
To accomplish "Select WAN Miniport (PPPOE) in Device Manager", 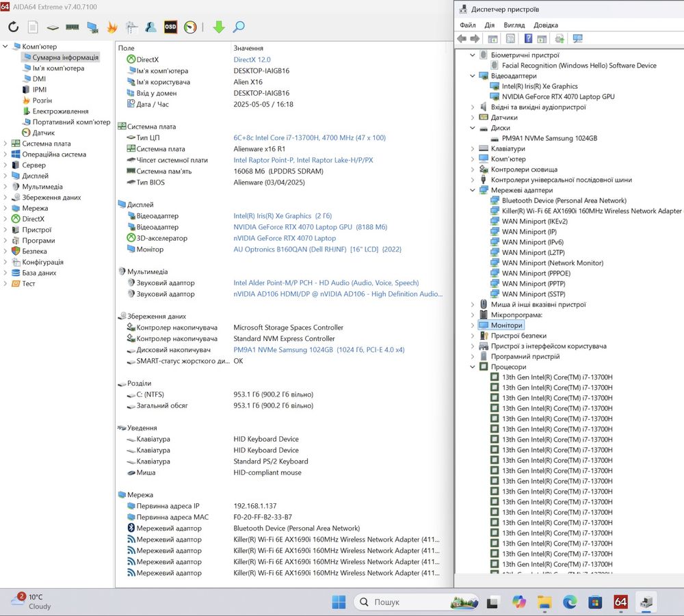I will (x=536, y=273).
